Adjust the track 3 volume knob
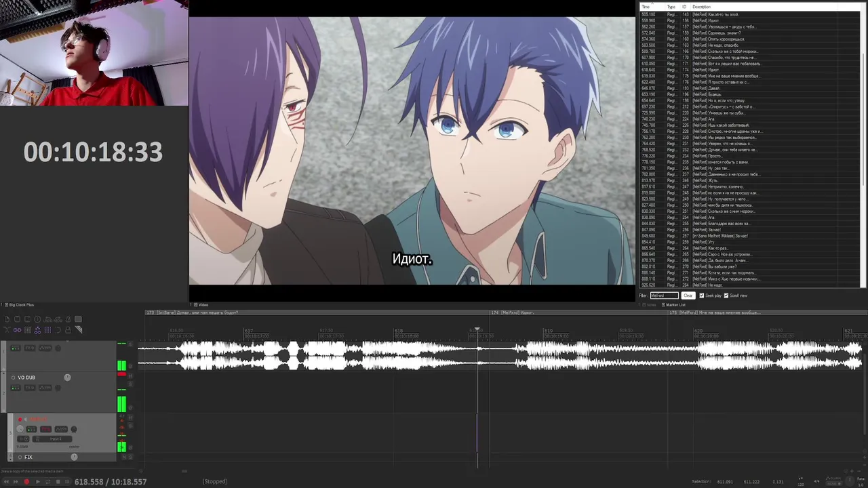The image size is (868, 488). click(20, 429)
